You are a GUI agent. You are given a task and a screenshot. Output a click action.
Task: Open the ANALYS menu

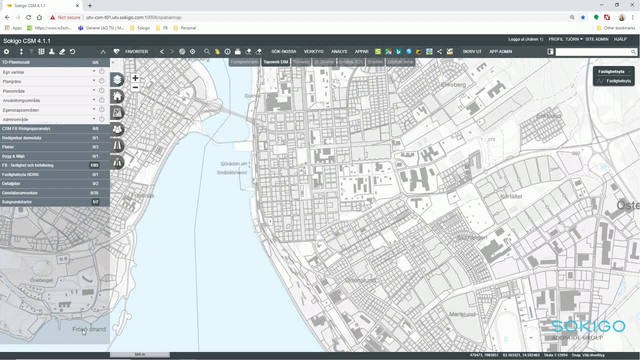click(x=339, y=52)
